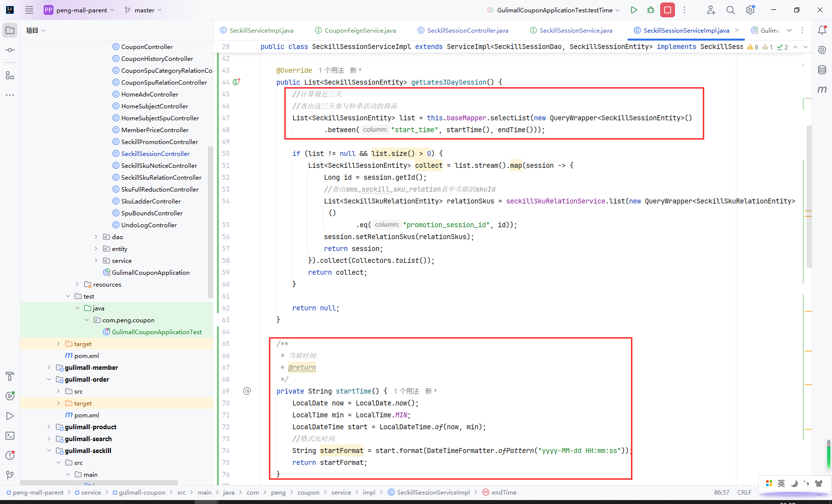Show hidden editor tabs dropdown

[789, 30]
